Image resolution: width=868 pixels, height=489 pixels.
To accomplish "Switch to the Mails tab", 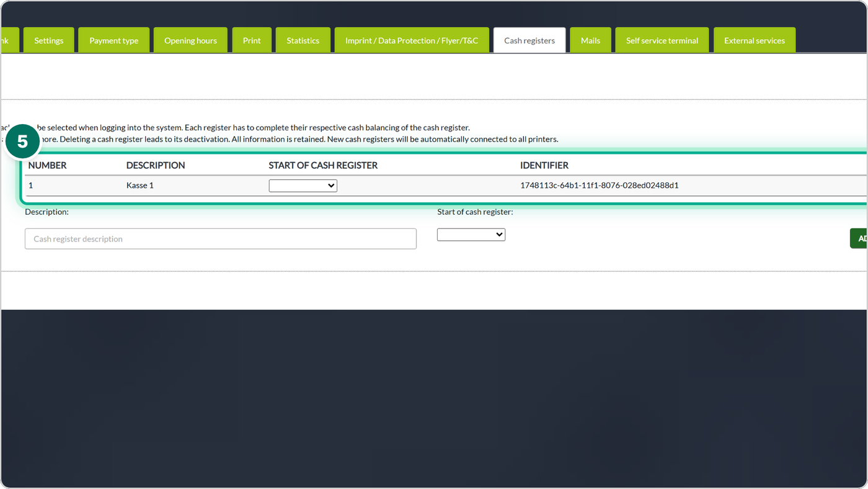I will click(590, 40).
